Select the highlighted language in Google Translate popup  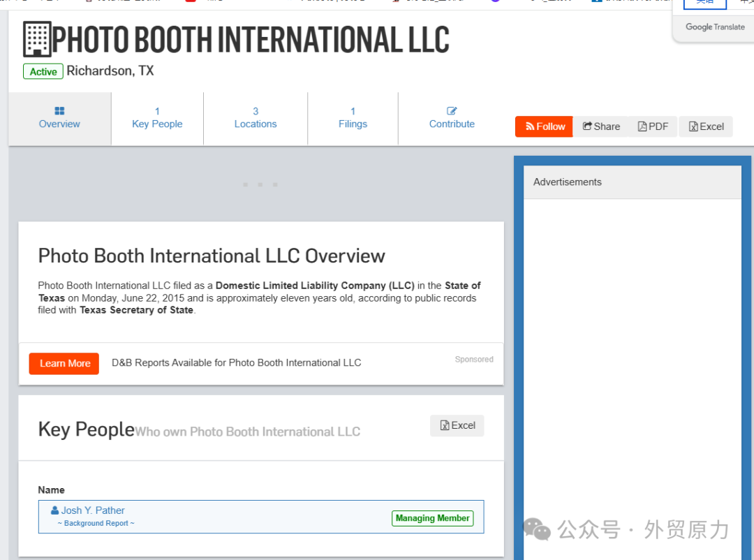704,3
